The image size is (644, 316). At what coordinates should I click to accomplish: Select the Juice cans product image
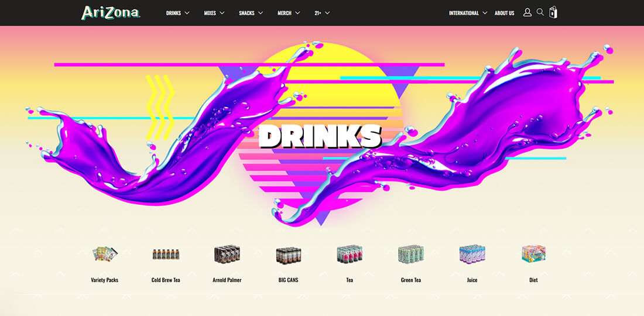click(472, 254)
